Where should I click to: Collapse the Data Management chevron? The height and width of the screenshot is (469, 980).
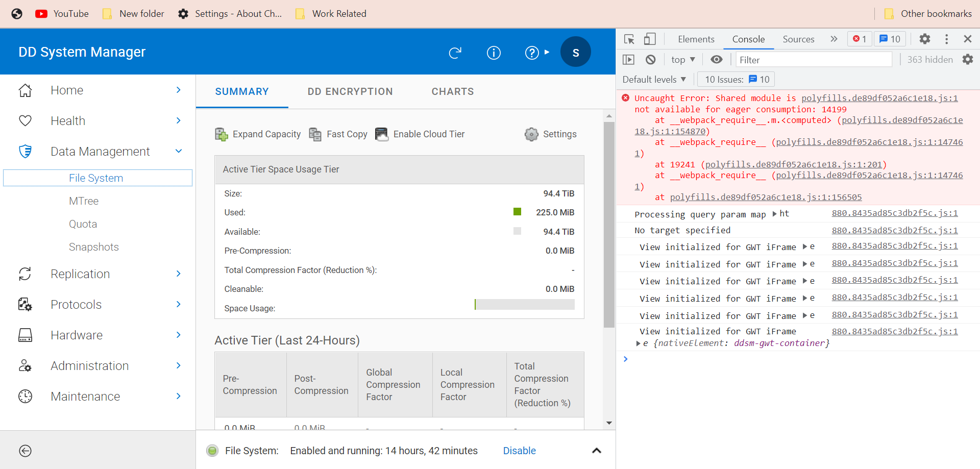point(179,152)
